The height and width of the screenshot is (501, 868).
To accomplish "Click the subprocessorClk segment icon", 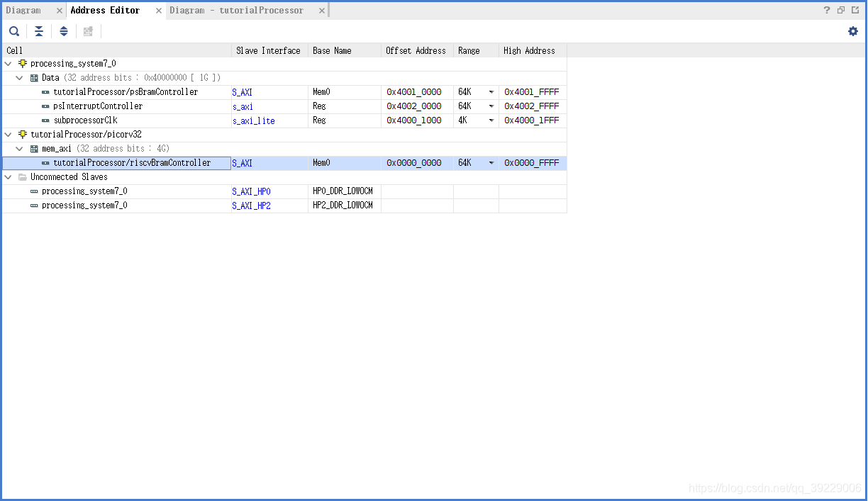I will tap(45, 120).
